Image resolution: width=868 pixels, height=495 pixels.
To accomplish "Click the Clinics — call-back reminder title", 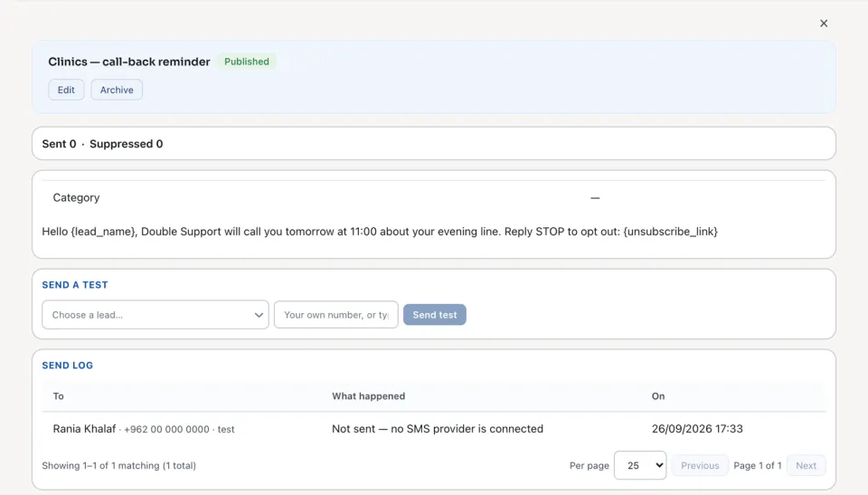I will (x=129, y=62).
